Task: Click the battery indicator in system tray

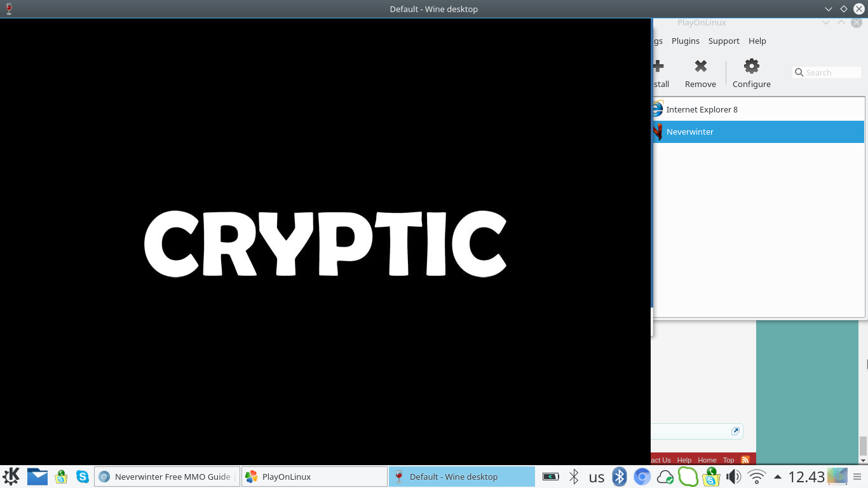Action: click(551, 477)
